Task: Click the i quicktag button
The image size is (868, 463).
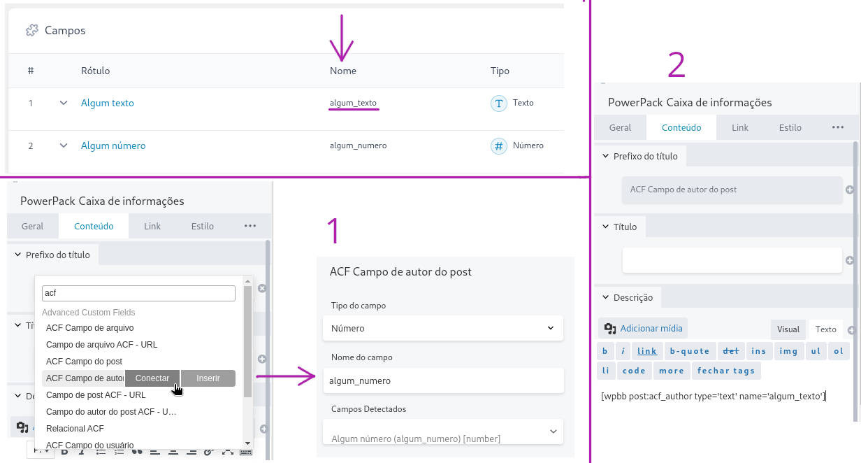Action: 623,351
